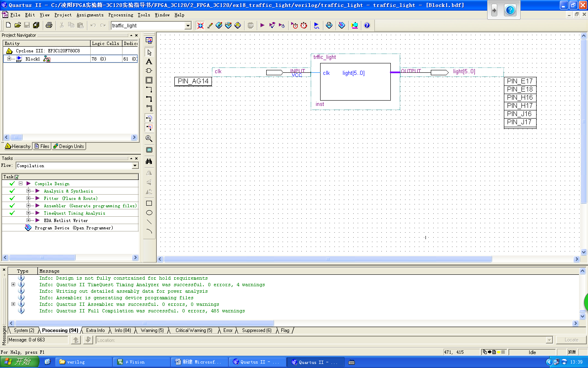Click Program Device (Open Programmer)

point(73,228)
